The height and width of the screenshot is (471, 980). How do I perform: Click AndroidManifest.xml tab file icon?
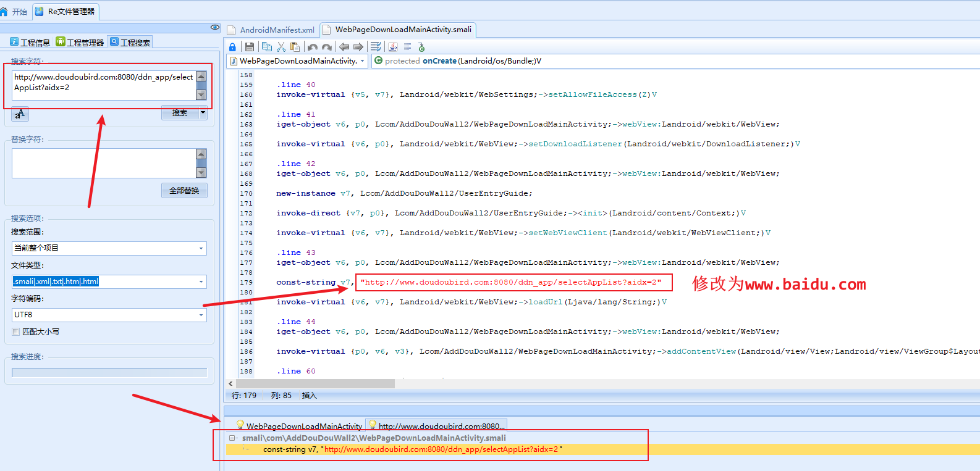coord(231,30)
